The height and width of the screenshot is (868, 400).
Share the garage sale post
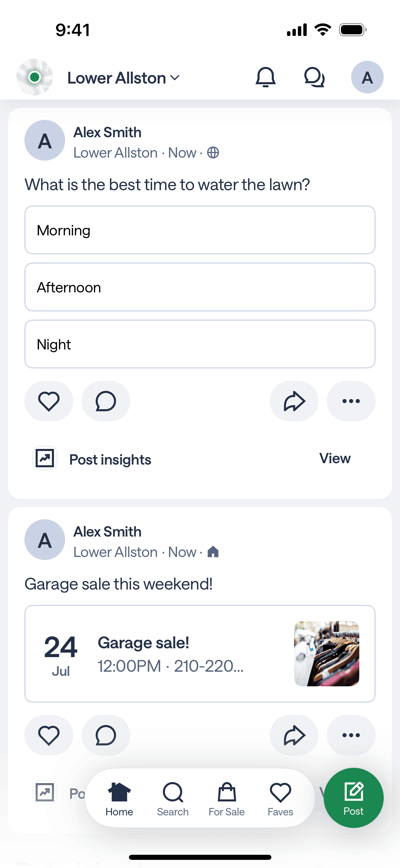pos(294,735)
